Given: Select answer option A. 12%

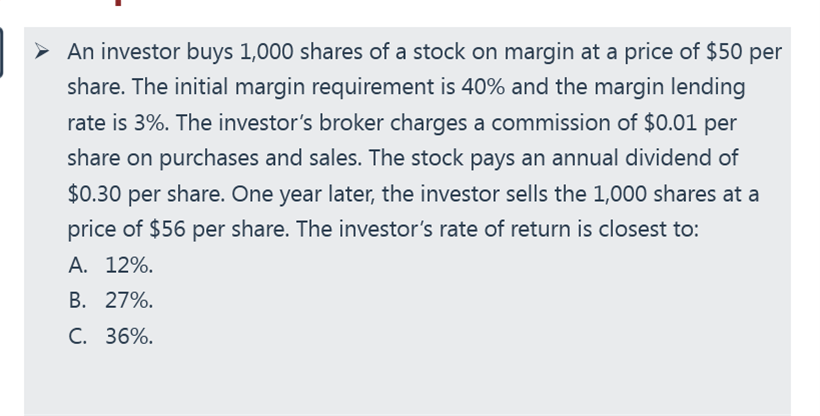Looking at the screenshot, I should [111, 265].
